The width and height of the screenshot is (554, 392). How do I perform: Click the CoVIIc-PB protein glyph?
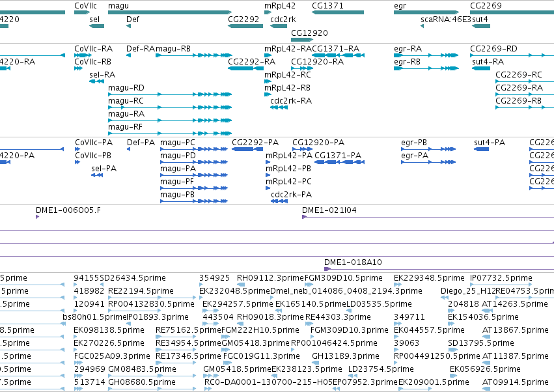tap(77, 162)
